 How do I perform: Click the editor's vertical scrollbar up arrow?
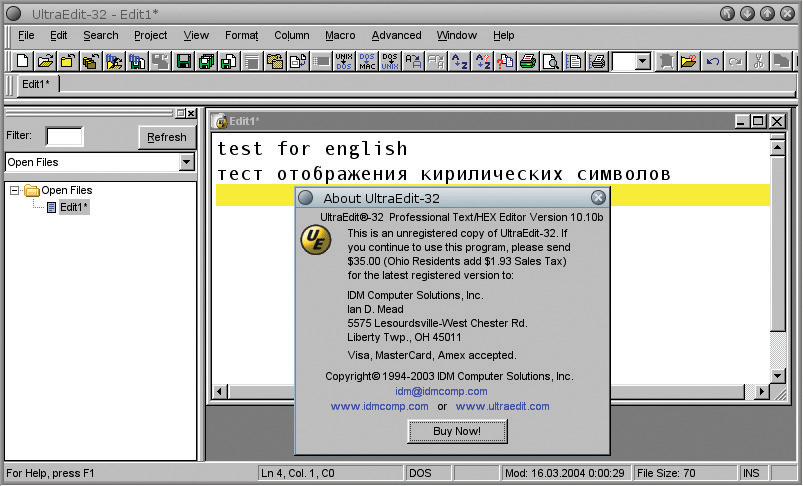click(777, 148)
